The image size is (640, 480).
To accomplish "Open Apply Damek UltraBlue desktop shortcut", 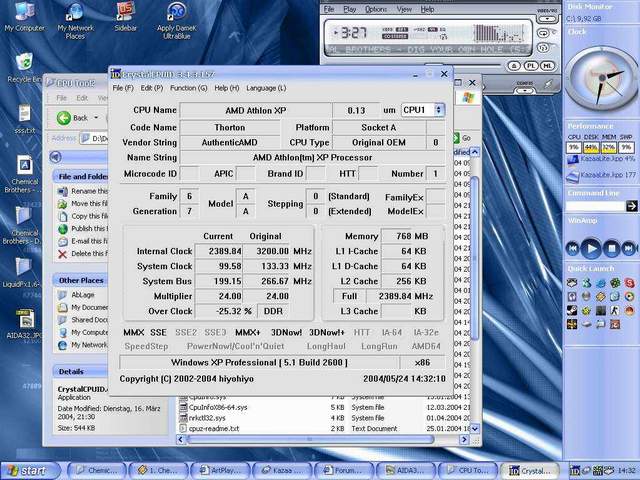I will pyautogui.click(x=177, y=19).
